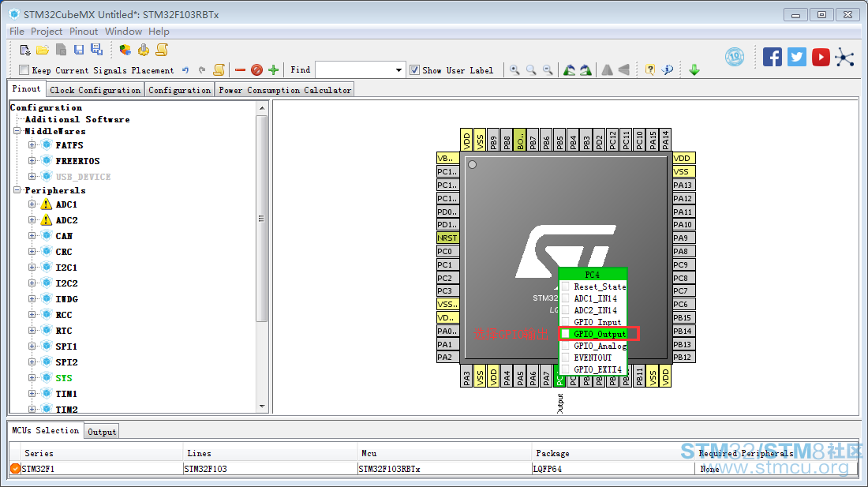Click the yellow question mark help icon
Viewport: 868px width, 487px height.
tap(650, 69)
